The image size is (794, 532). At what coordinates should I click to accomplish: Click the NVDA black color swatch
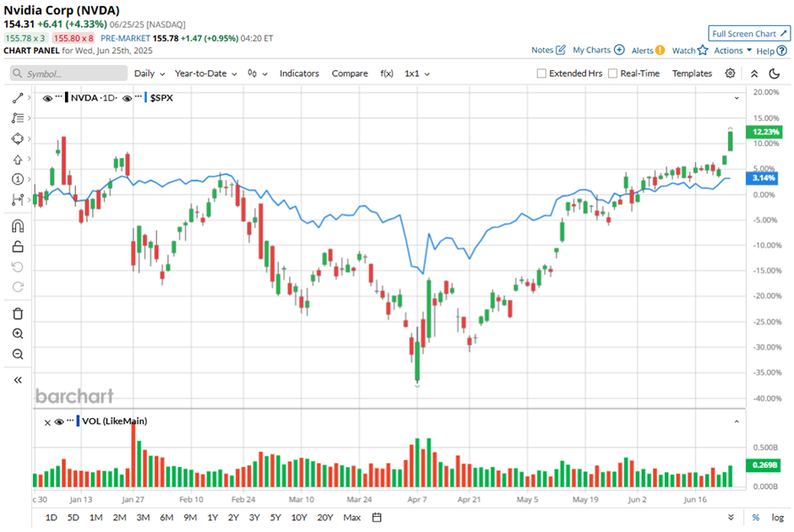tap(67, 98)
